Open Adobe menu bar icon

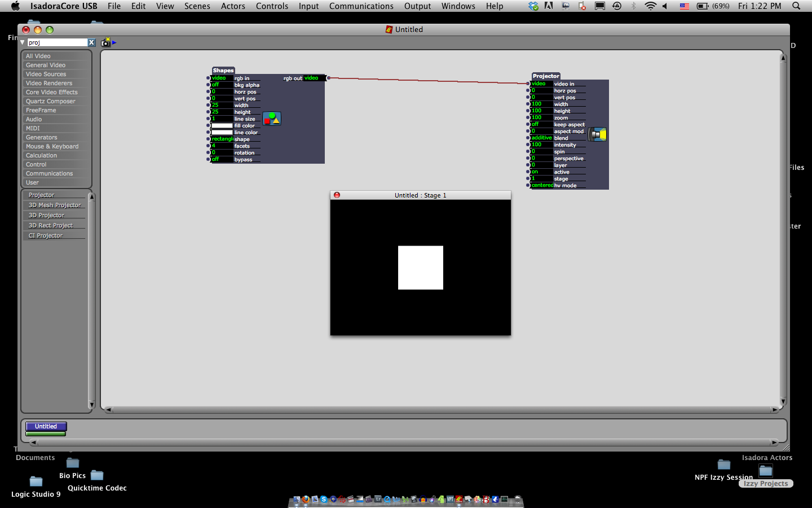(x=549, y=6)
